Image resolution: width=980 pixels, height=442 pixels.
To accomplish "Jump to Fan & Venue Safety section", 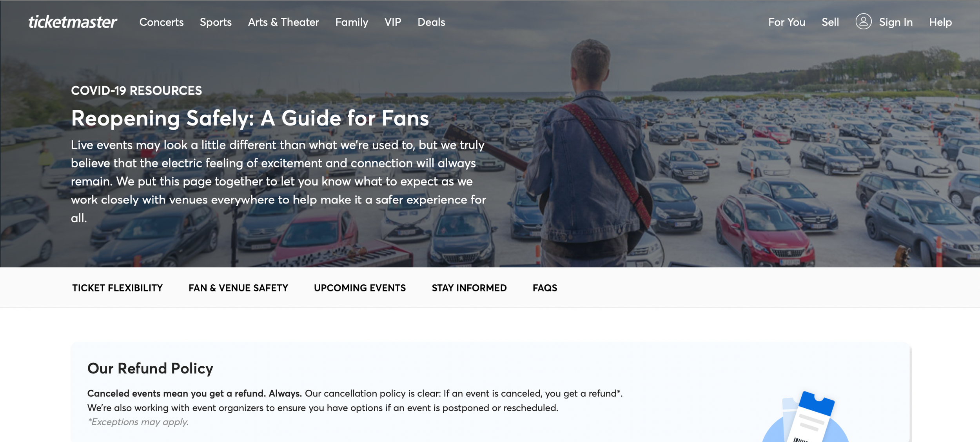I will coord(238,288).
